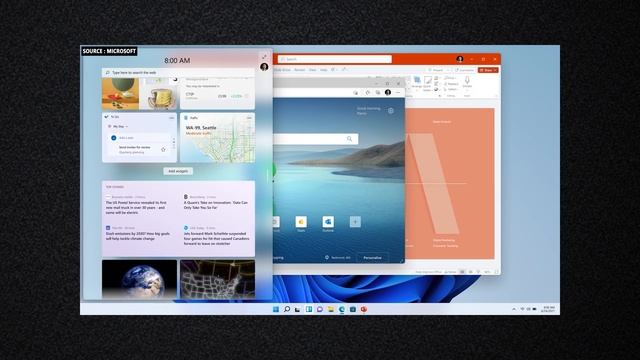The width and height of the screenshot is (640, 360).
Task: Click the Present button in PowerPoint
Action: [x=438, y=70]
